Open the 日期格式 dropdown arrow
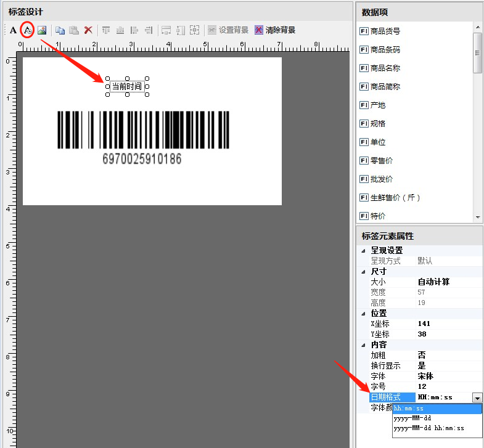Screen dimensions: 484x448 (477, 397)
